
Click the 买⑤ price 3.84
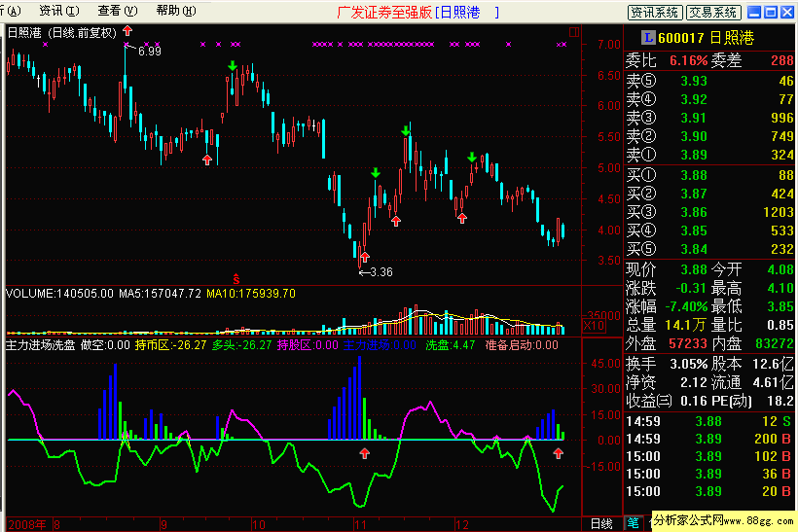pos(694,249)
